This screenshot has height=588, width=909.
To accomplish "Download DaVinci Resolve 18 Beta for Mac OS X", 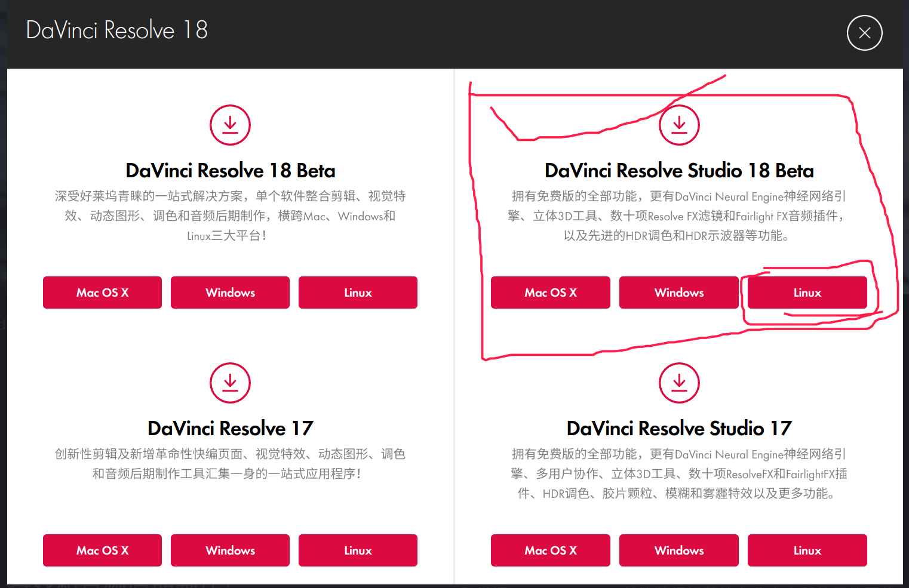I will (x=102, y=293).
